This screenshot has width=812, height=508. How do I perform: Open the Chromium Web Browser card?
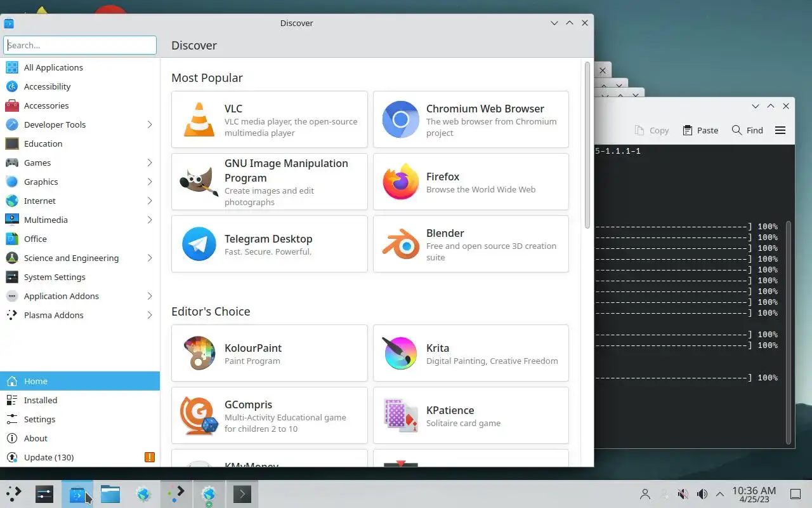point(471,119)
